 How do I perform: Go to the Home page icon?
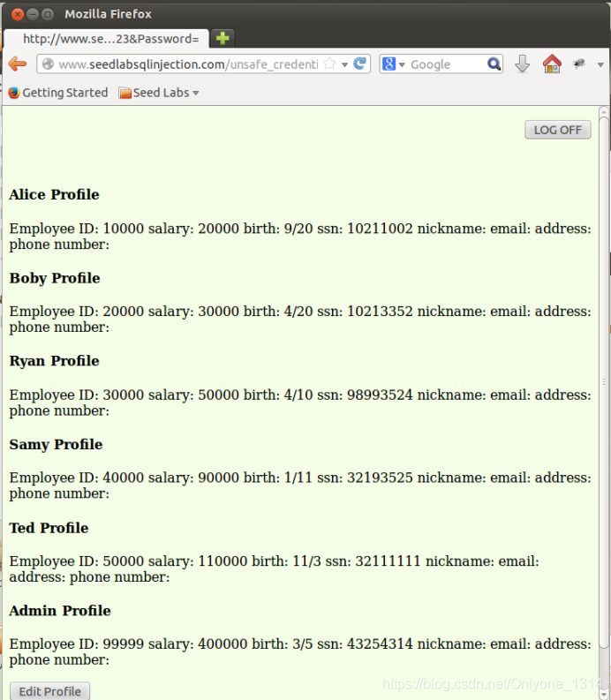click(x=552, y=64)
